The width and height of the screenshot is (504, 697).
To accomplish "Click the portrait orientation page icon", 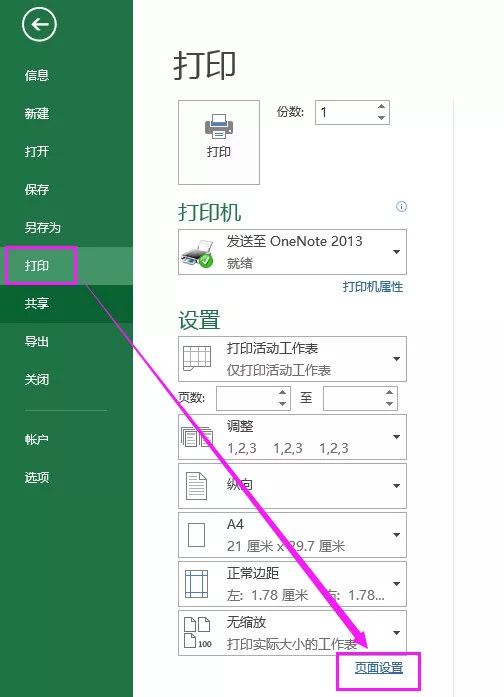I will [196, 486].
